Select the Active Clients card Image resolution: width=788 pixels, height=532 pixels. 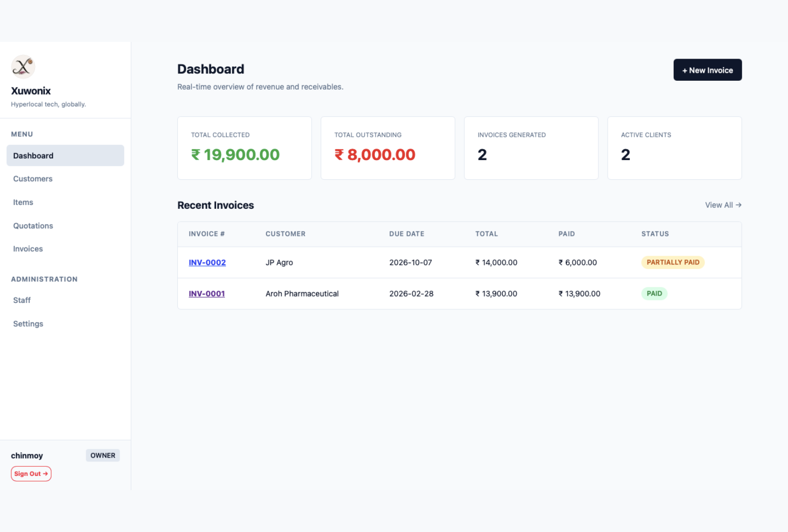[x=674, y=148]
